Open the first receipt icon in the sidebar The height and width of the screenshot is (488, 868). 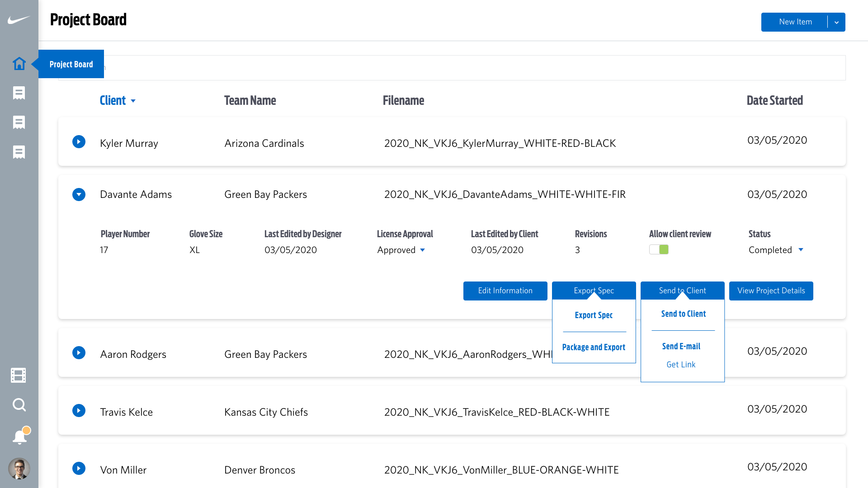point(19,93)
